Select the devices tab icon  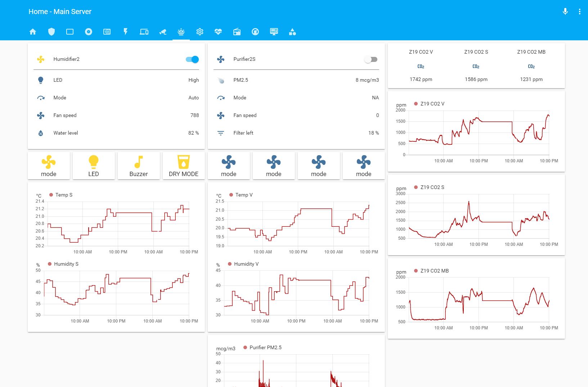(x=144, y=32)
